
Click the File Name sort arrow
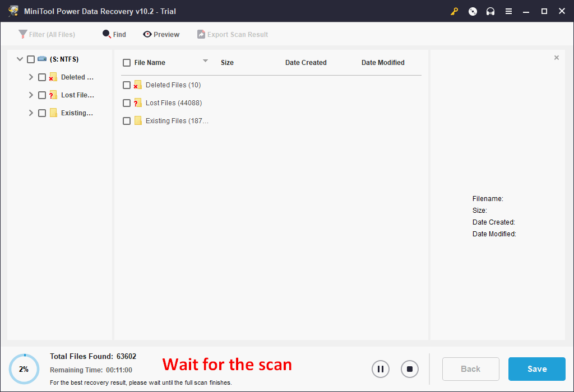[x=205, y=60]
